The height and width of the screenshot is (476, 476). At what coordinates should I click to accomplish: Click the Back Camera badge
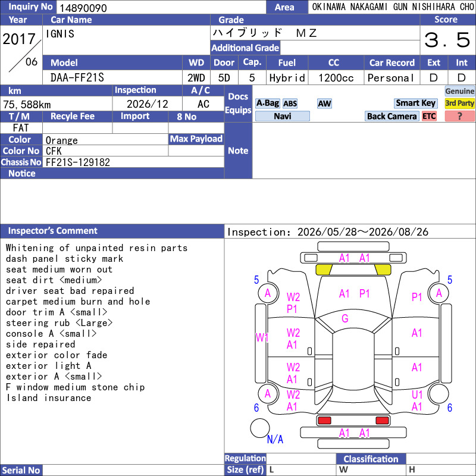(392, 116)
